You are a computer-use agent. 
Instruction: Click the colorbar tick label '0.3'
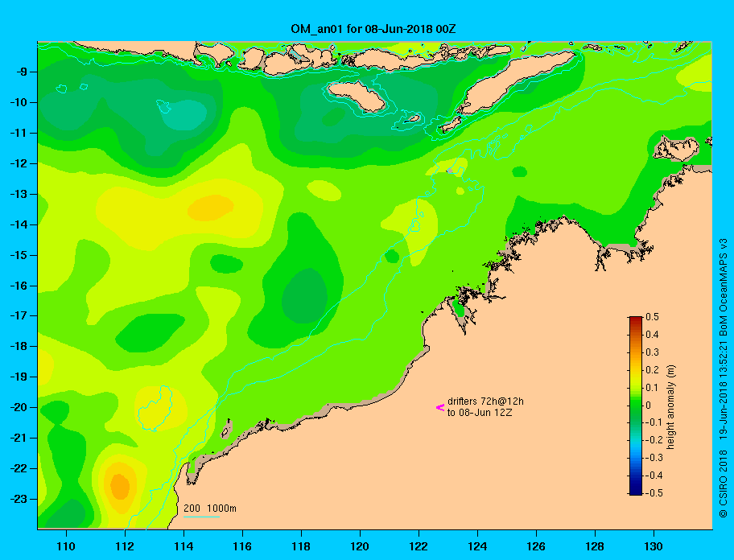point(652,352)
